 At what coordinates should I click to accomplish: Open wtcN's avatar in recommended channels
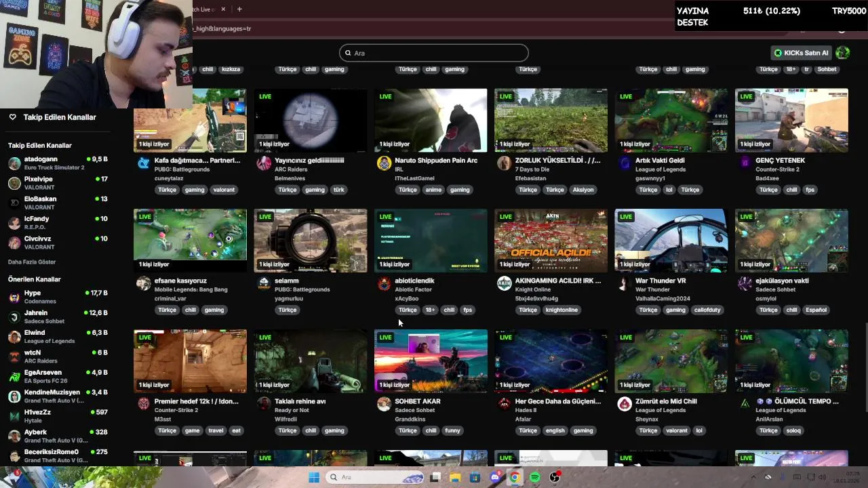[14, 357]
